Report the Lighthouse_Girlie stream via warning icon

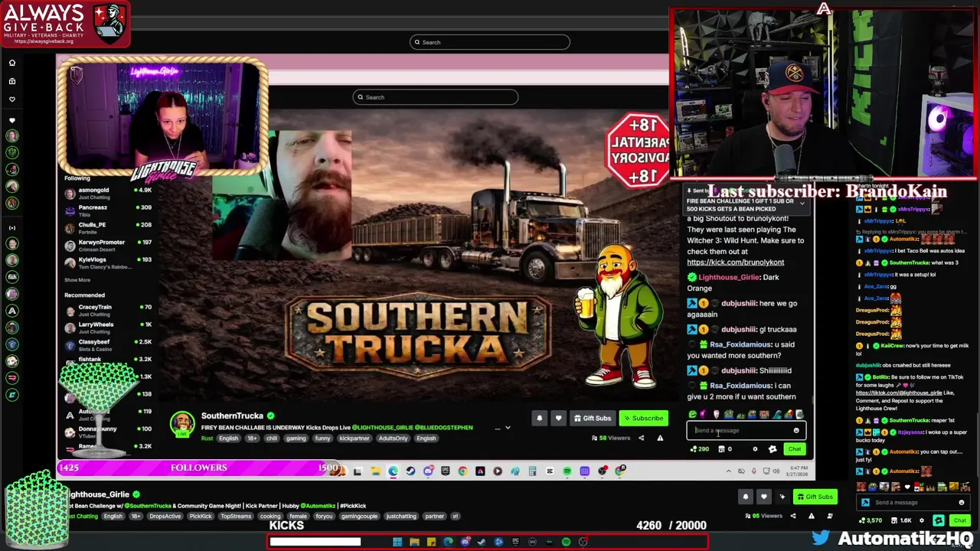812,516
